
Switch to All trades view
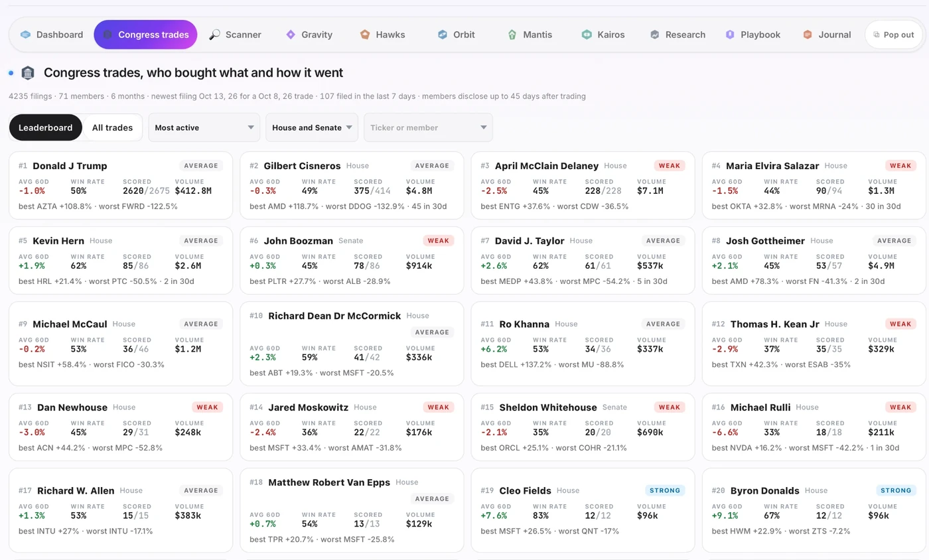[x=112, y=127]
